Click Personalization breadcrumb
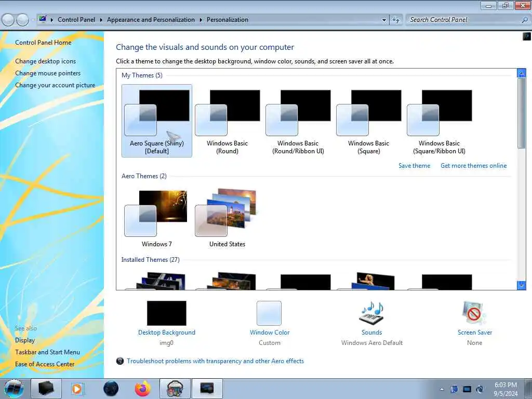 tap(228, 20)
